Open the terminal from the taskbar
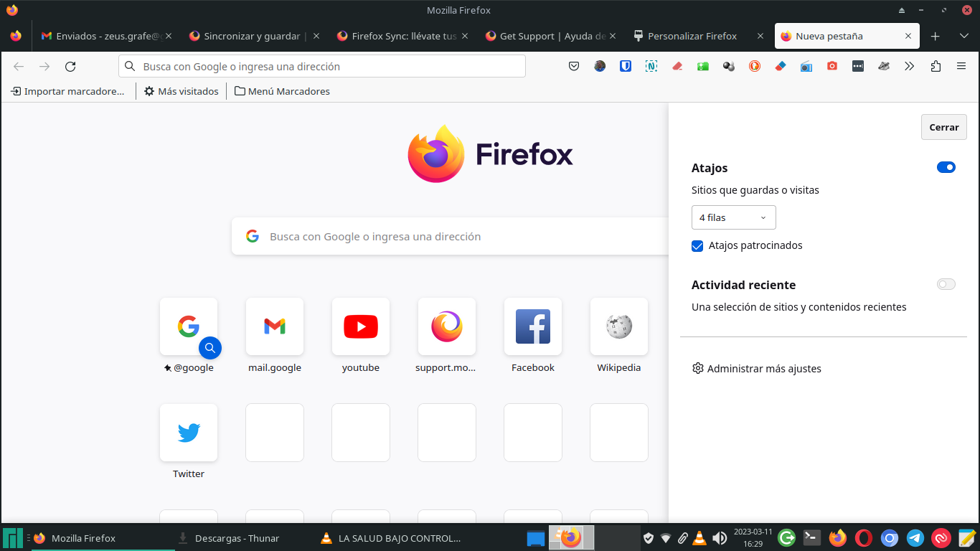This screenshot has height=551, width=980. coord(811,537)
